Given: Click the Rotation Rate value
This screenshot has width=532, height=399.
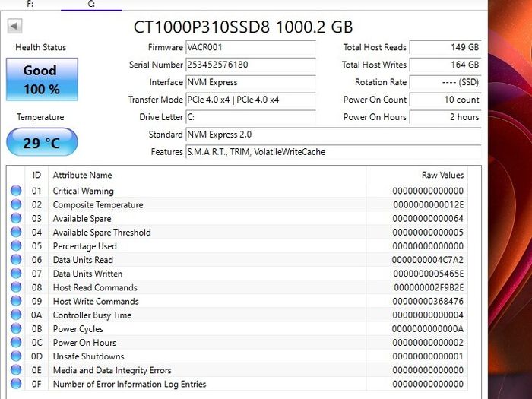Looking at the screenshot, I should tap(445, 82).
